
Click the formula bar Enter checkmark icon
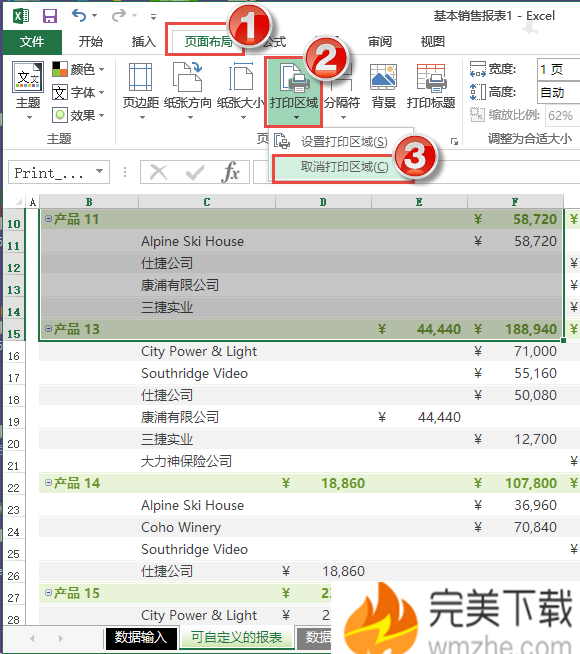coord(195,172)
